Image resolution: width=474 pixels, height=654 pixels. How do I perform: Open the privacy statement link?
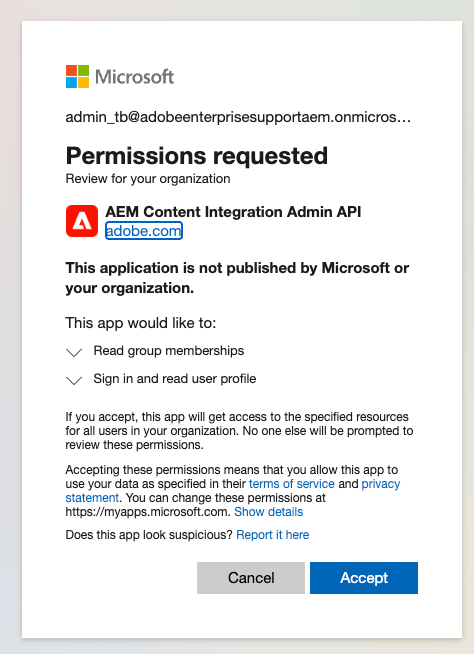381,484
